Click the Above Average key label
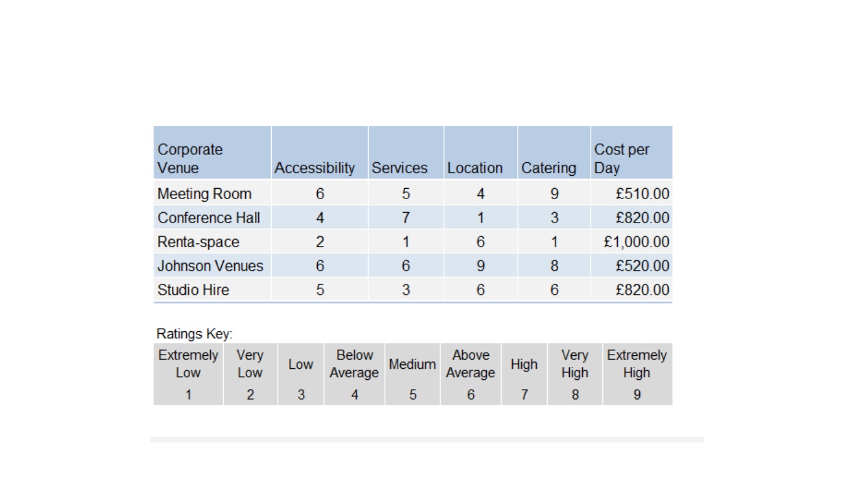Screen dimensions: 855x504 470,364
